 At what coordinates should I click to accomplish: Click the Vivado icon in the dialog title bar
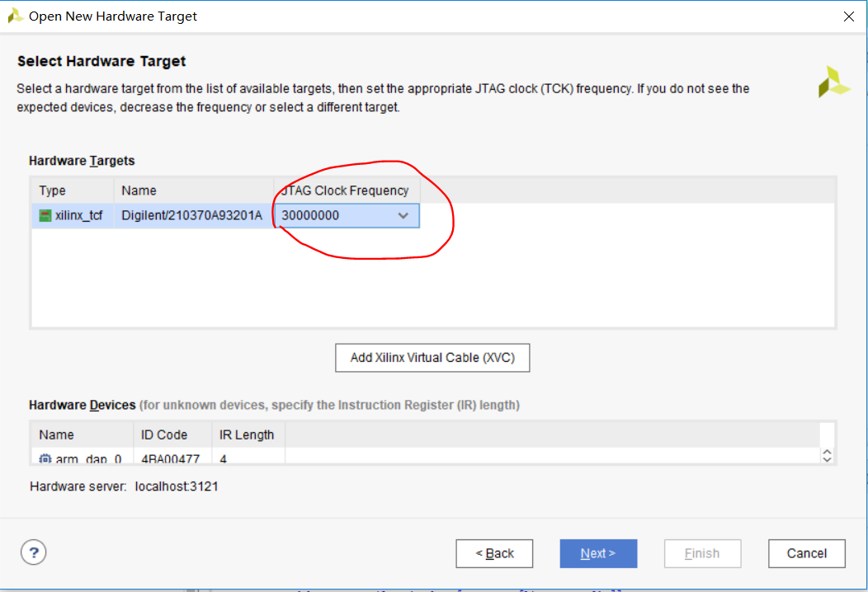click(14, 15)
